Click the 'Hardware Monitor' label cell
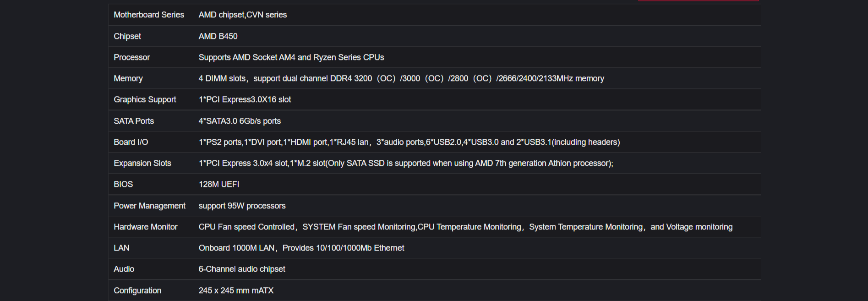 pyautogui.click(x=145, y=227)
